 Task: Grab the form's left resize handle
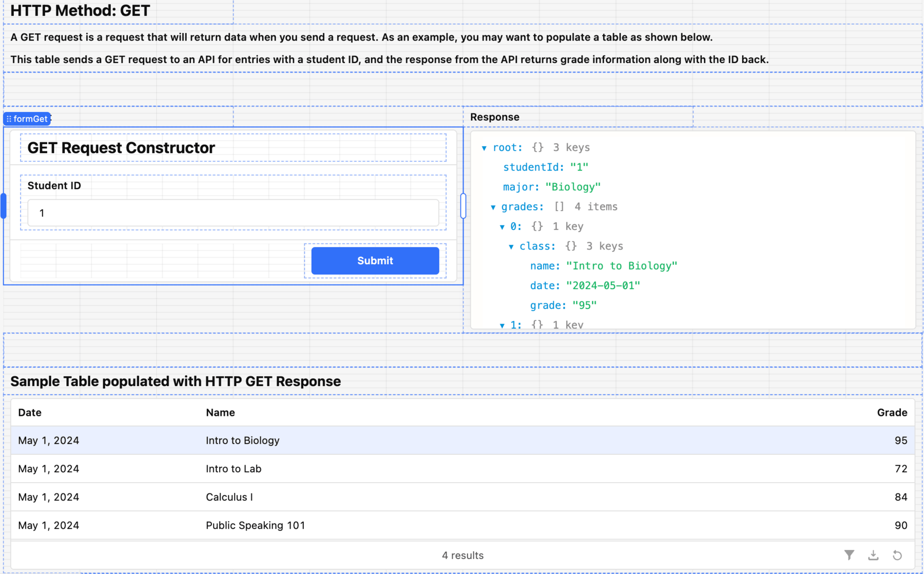point(4,206)
